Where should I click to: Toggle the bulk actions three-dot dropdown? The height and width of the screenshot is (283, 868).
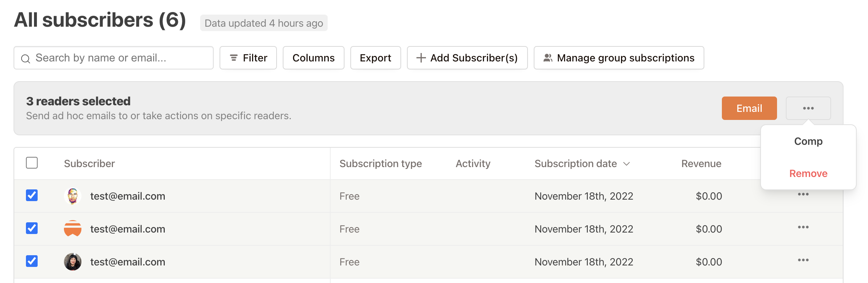808,108
